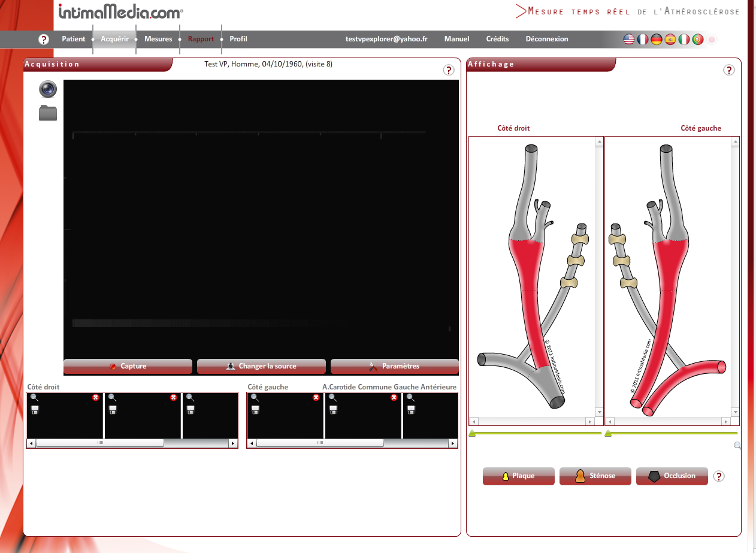Save the first Côté droit thumbnail (floppy icon)
The height and width of the screenshot is (553, 756).
pyautogui.click(x=35, y=410)
